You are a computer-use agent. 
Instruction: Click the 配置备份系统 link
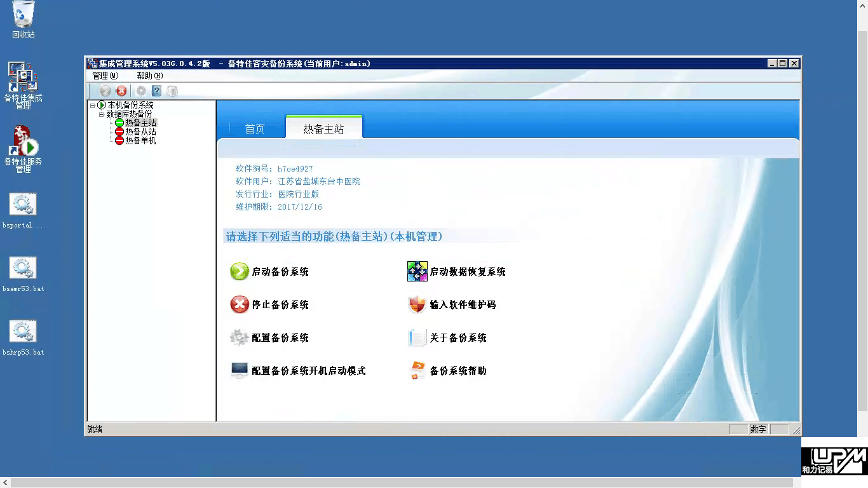[x=280, y=337]
